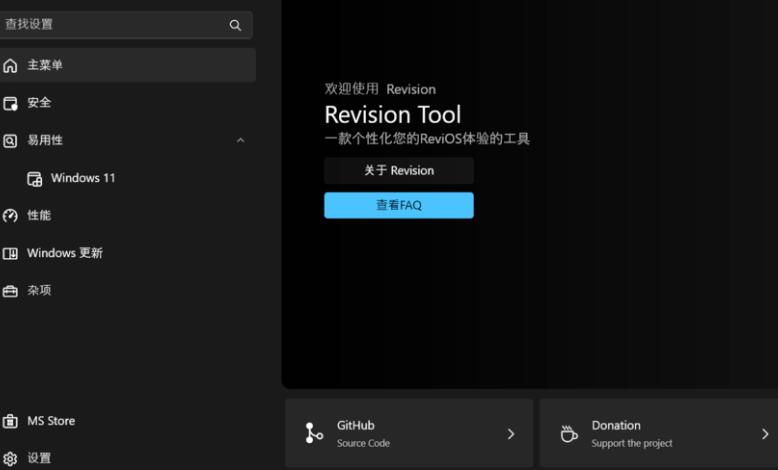Click the 查看FAQ button
This screenshot has height=470, width=778.
pyautogui.click(x=399, y=205)
